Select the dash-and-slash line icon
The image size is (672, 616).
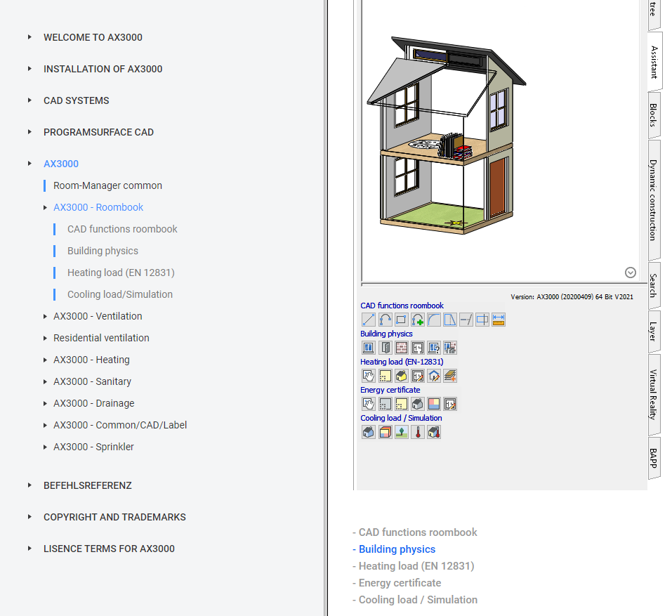[x=466, y=320]
